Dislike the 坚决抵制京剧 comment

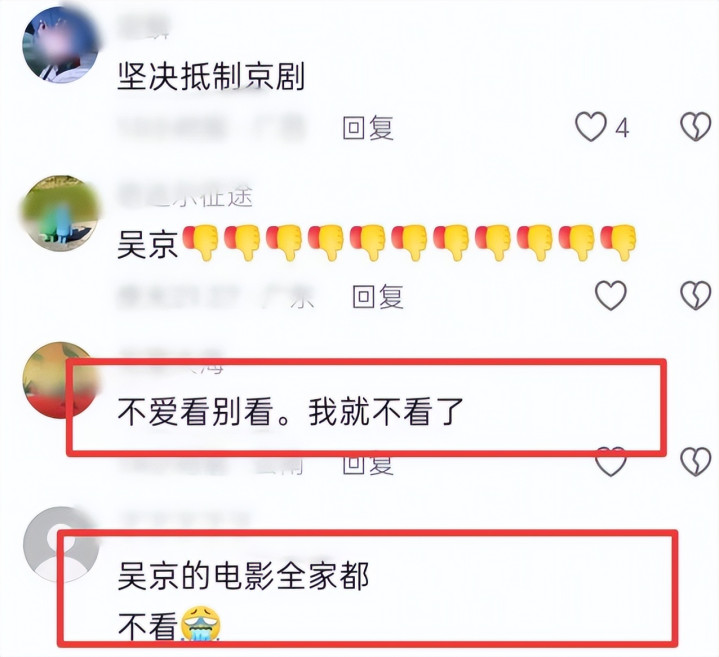(x=695, y=127)
